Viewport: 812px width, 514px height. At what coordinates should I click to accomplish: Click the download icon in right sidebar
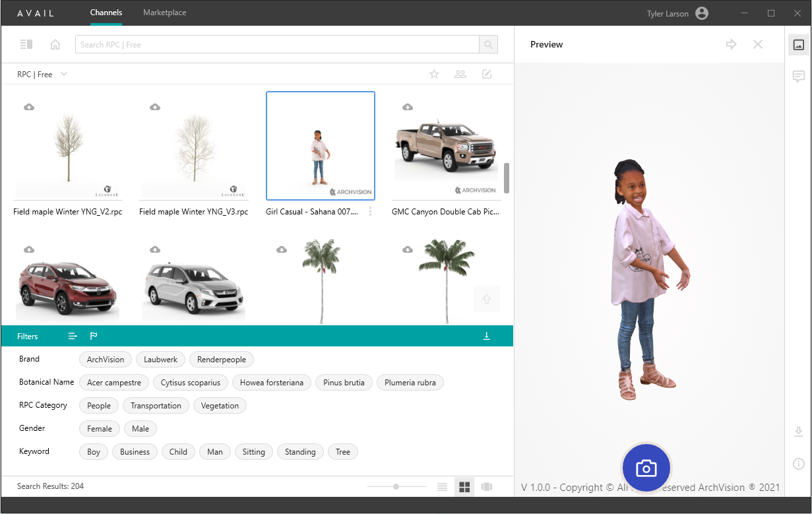(x=799, y=432)
